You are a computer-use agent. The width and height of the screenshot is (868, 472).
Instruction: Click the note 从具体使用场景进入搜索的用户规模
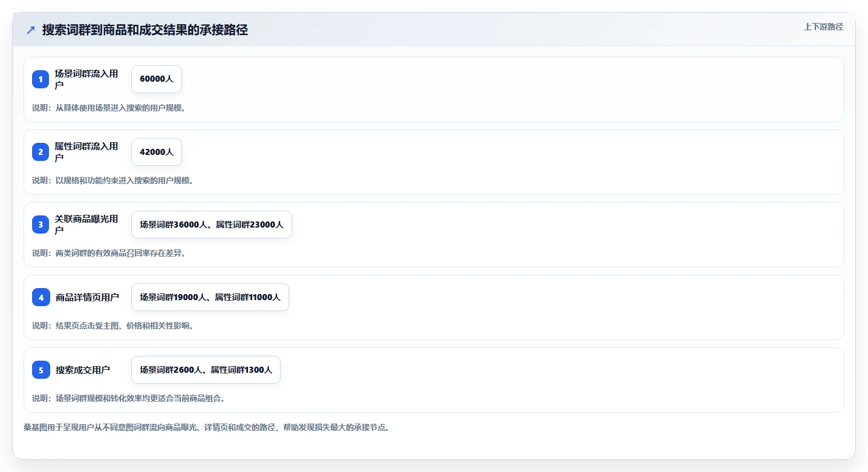(x=109, y=108)
